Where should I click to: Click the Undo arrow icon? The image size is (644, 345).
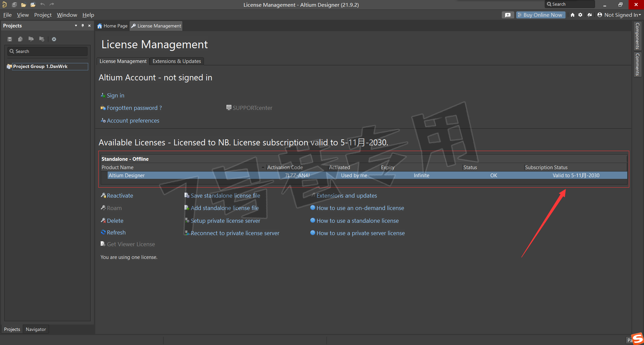(43, 4)
